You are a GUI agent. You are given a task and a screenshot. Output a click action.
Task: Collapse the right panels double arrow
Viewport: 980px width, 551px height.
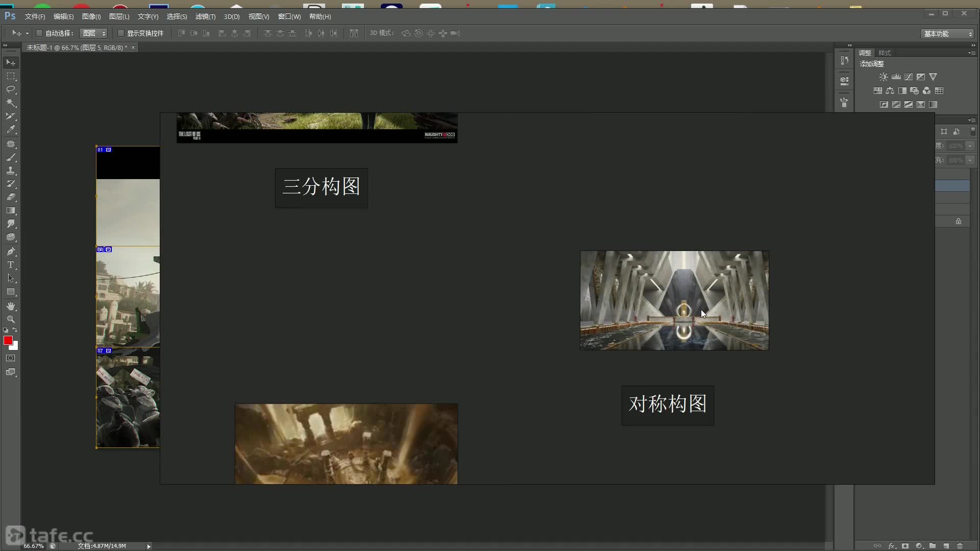pos(973,45)
